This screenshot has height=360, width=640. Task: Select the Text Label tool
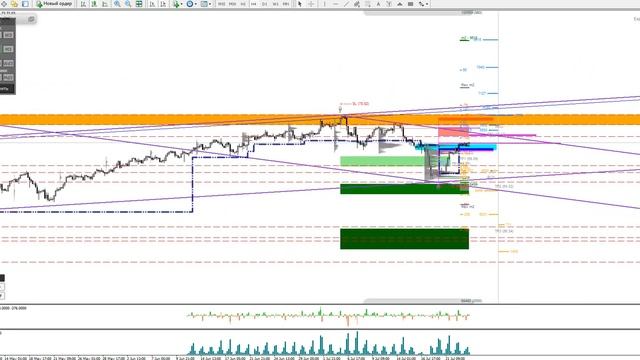pos(389,4)
